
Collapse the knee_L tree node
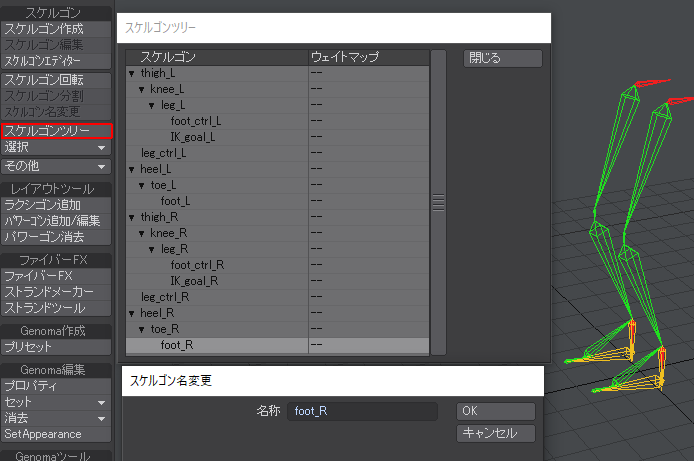coord(141,90)
